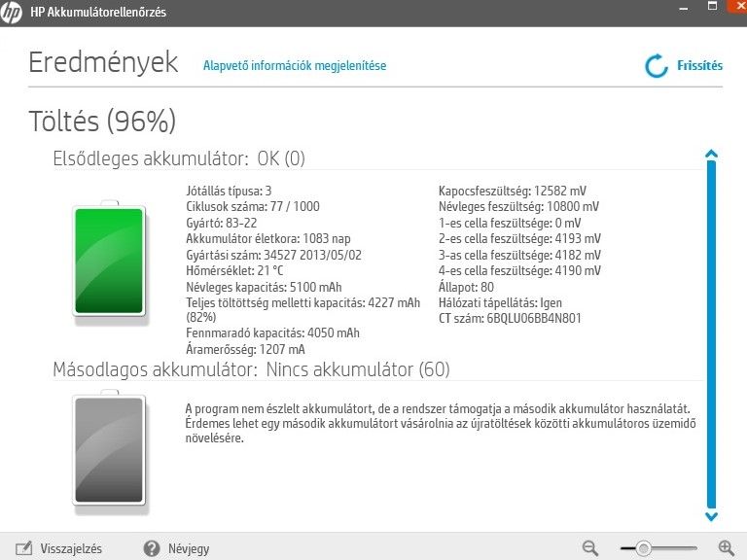This screenshot has width=747, height=560.
Task: Select 'Névleges feszültség: 10800 mV' line
Action: 518,207
